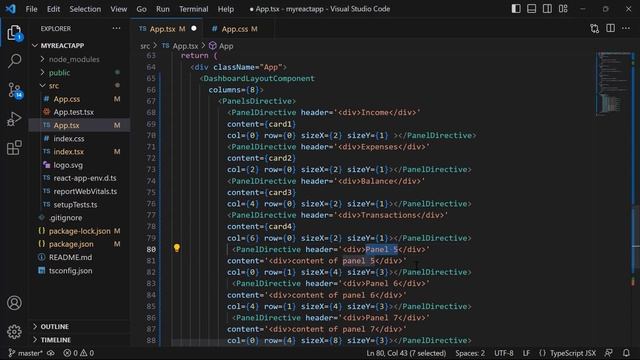Click the notifications bell in status bar
640x360 pixels.
click(627, 353)
